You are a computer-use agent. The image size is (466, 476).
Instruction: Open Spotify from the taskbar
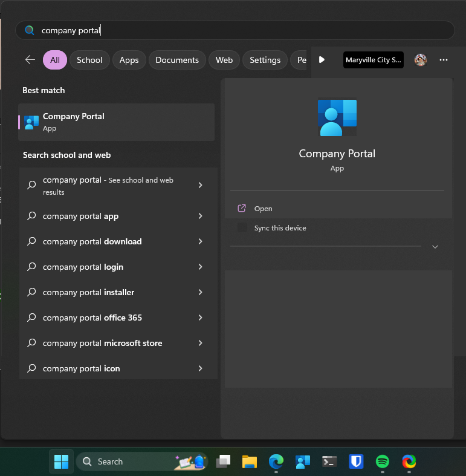click(x=382, y=461)
